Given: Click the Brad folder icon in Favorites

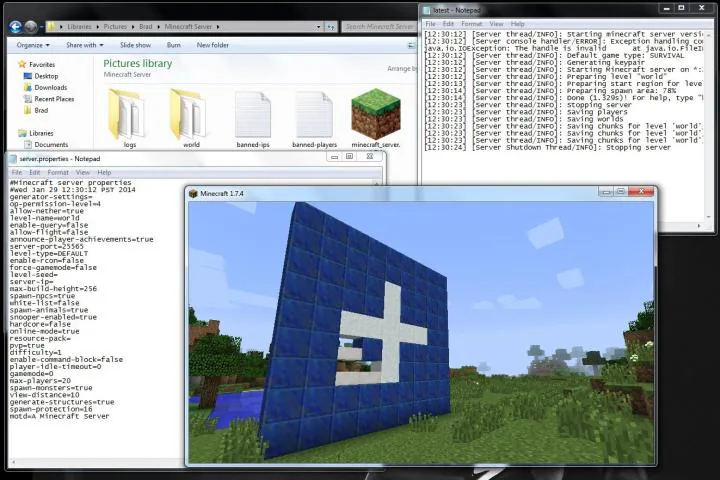Looking at the screenshot, I should [x=28, y=110].
